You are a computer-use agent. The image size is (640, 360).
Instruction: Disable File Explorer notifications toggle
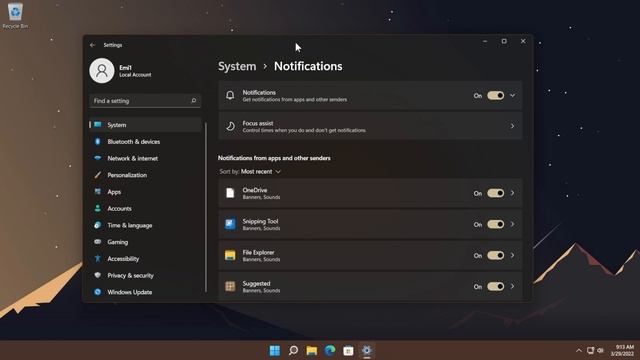pyautogui.click(x=496, y=256)
